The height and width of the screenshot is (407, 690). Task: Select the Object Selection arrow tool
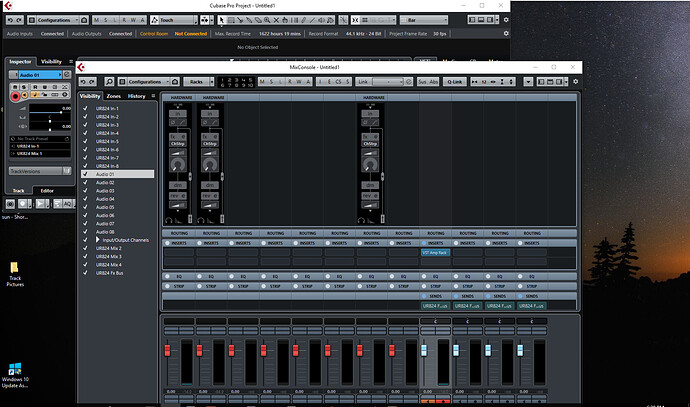click(x=221, y=20)
